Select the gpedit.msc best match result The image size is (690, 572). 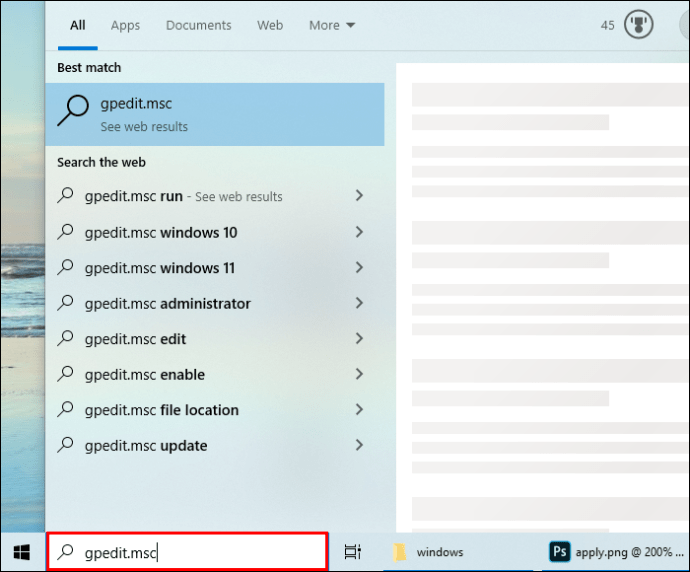[215, 114]
